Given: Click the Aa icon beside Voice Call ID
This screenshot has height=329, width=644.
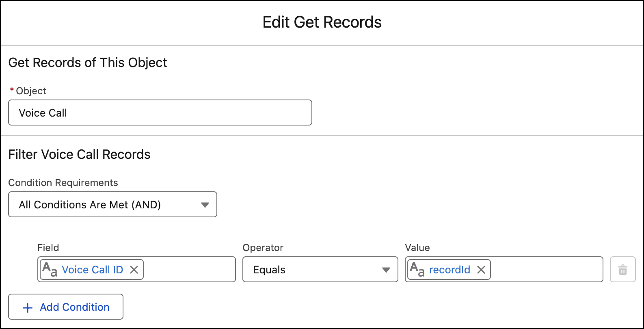Looking at the screenshot, I should [50, 269].
